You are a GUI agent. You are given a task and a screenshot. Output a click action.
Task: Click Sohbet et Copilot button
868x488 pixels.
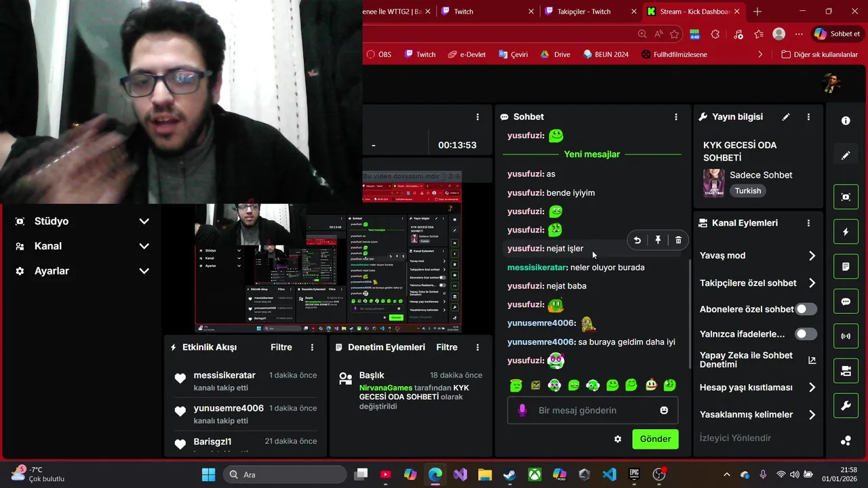point(837,34)
